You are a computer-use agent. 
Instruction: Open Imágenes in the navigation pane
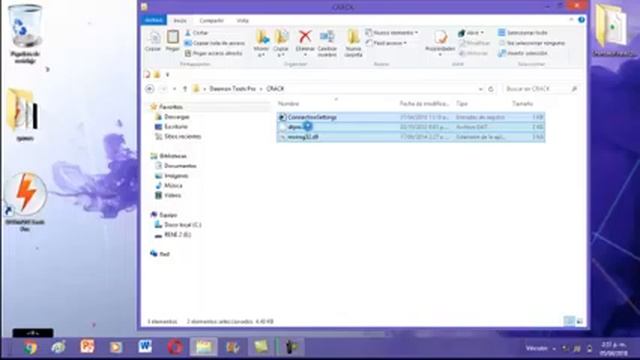176,176
